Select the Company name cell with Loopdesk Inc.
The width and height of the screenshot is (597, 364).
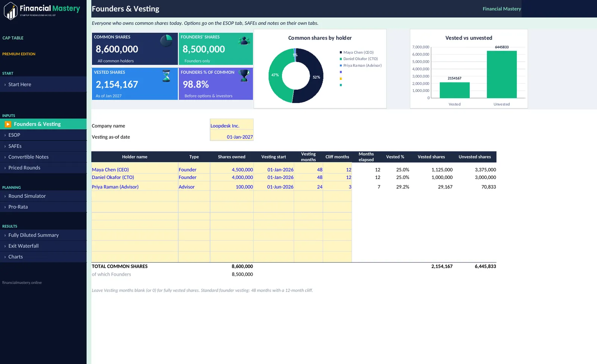coord(232,125)
